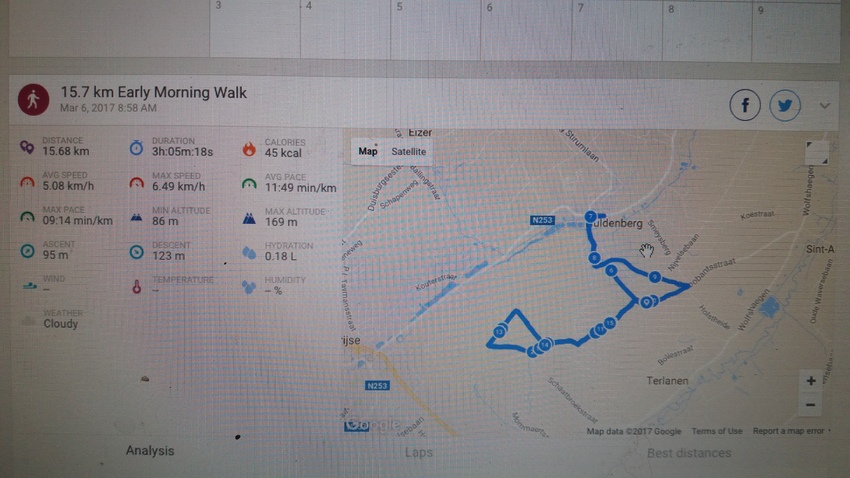
Task: Switch to the Best distances tab
Action: pyautogui.click(x=689, y=453)
